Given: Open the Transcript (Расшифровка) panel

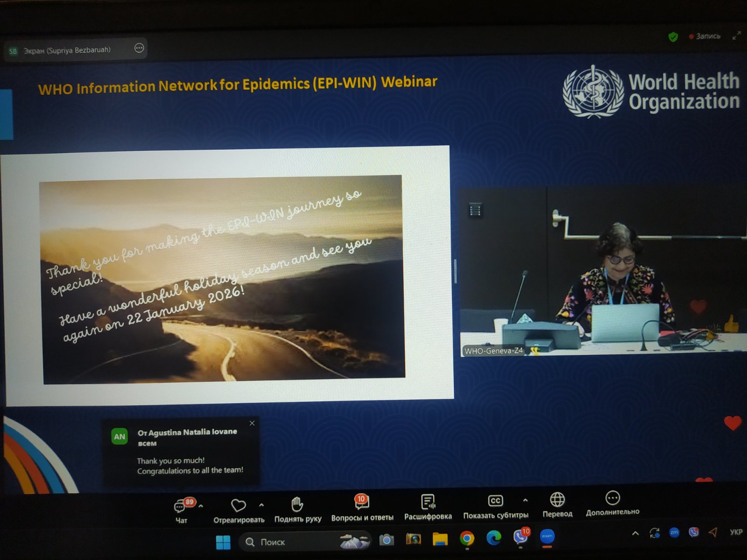Looking at the screenshot, I should pos(428,502).
